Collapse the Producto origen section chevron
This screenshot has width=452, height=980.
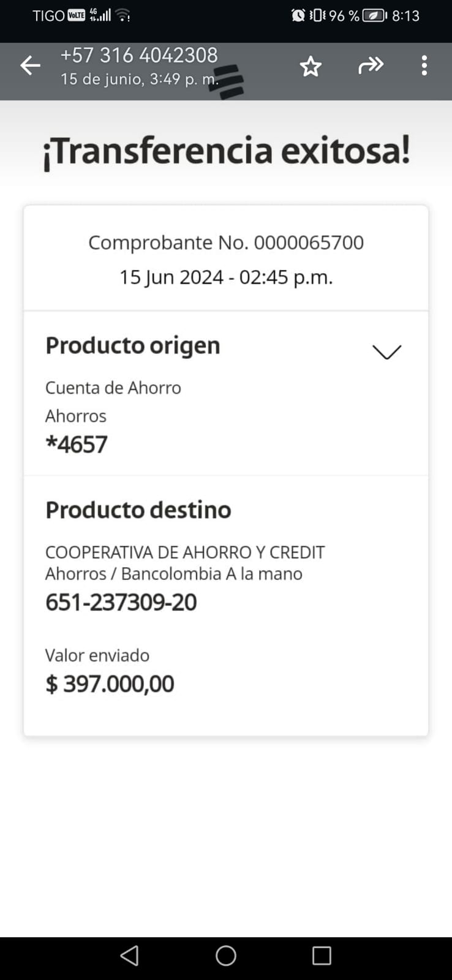click(x=386, y=352)
